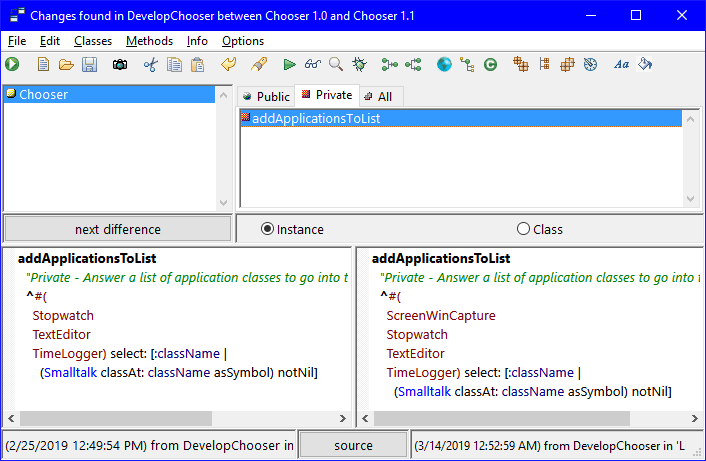This screenshot has height=461, width=706.
Task: Click the open folder toolbar icon
Action: click(x=66, y=65)
